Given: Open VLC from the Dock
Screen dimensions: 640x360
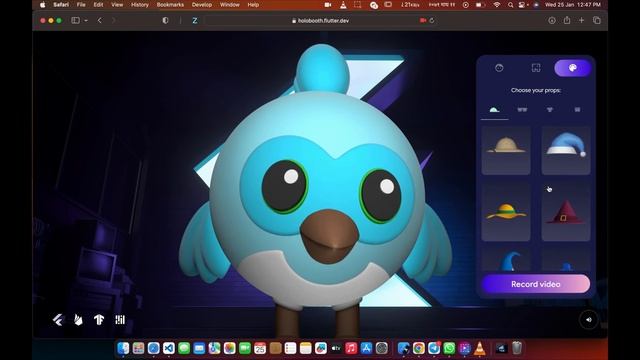Looking at the screenshot, I should [480, 348].
